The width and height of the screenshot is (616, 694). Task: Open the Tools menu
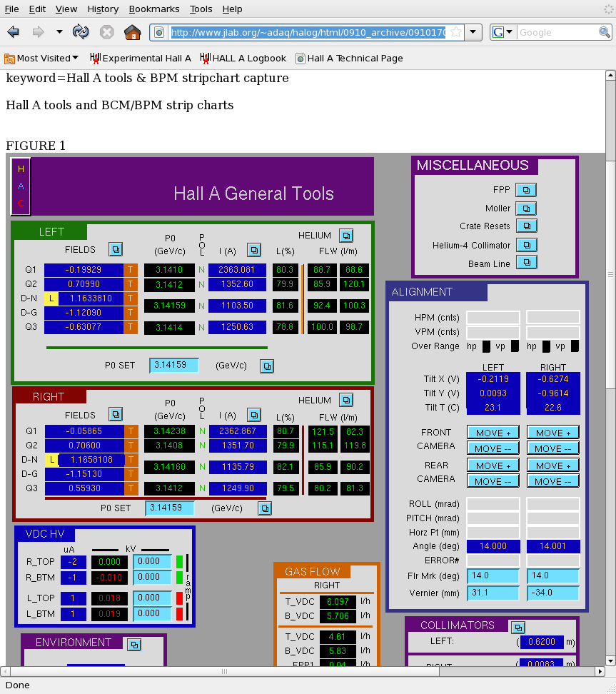click(201, 9)
